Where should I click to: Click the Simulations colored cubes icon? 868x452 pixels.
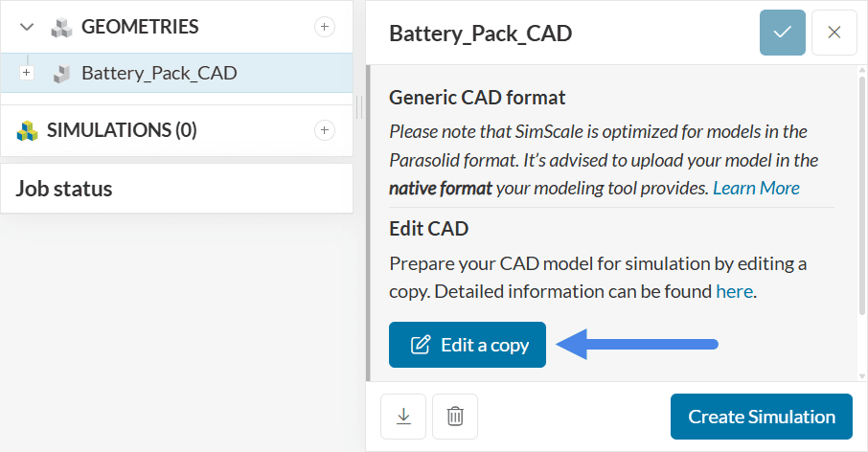[27, 130]
